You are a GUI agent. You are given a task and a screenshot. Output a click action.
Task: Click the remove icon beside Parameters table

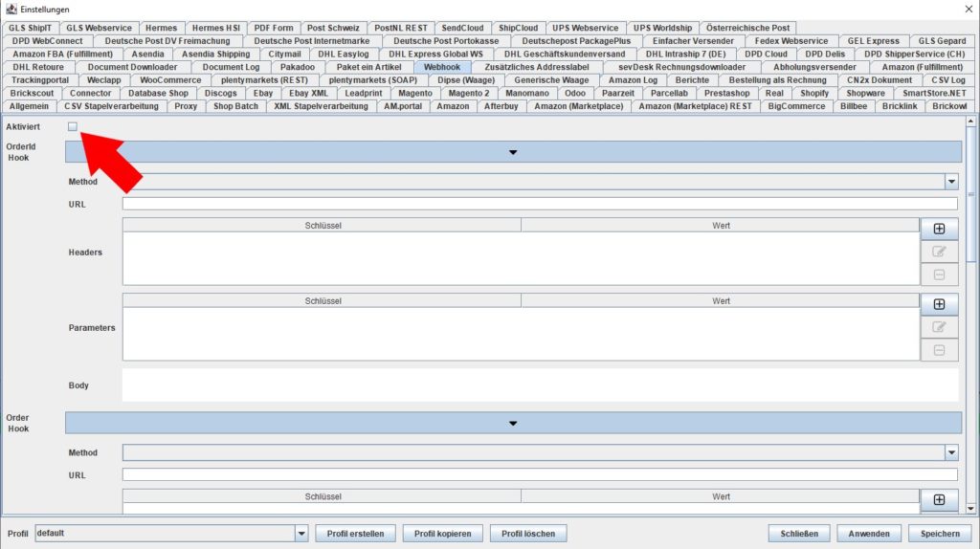(939, 350)
